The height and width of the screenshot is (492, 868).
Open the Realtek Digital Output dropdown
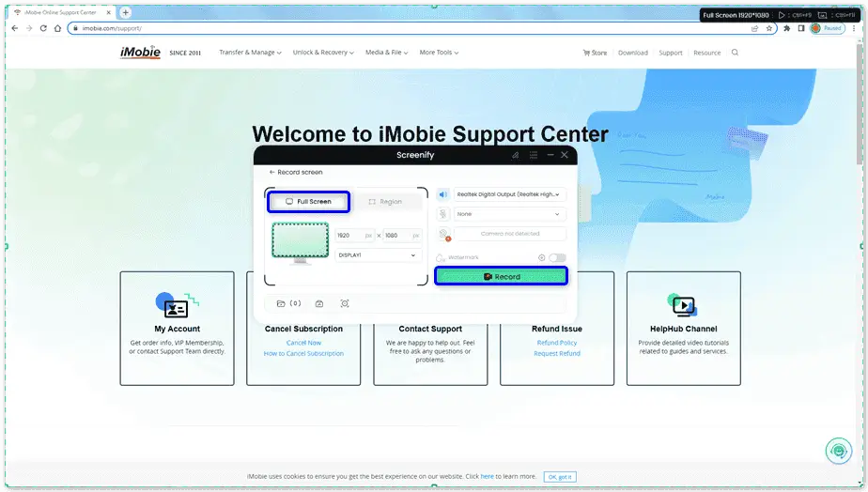[x=510, y=194]
